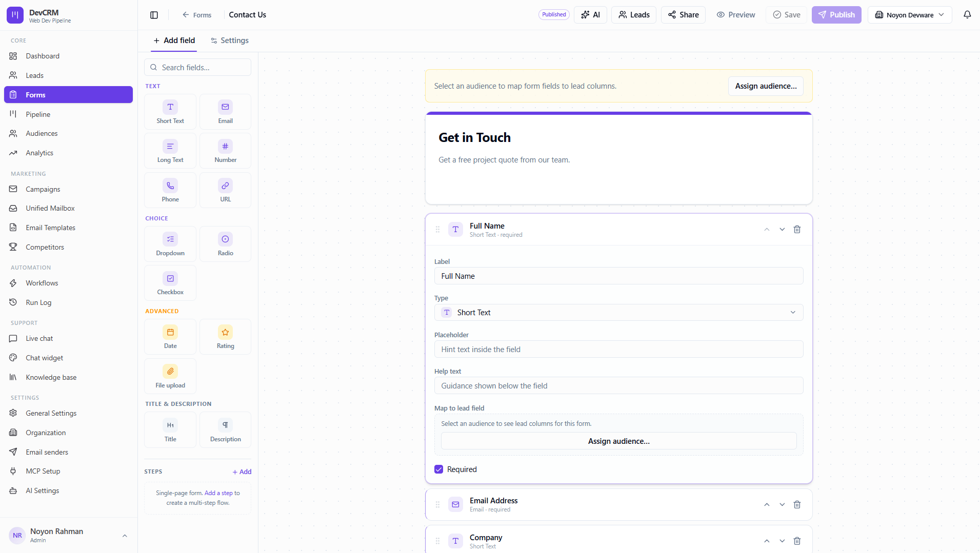980x553 pixels.
Task: Open Unified Mailbox
Action: pos(68,208)
